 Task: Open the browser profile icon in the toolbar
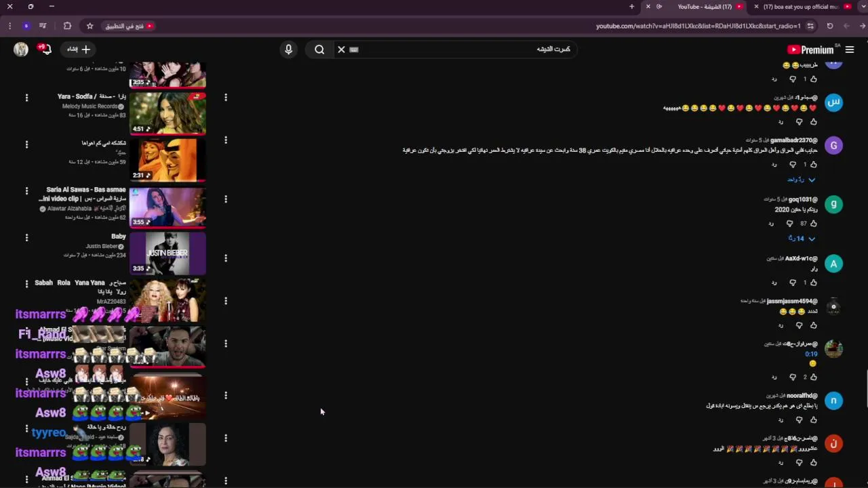[x=26, y=26]
